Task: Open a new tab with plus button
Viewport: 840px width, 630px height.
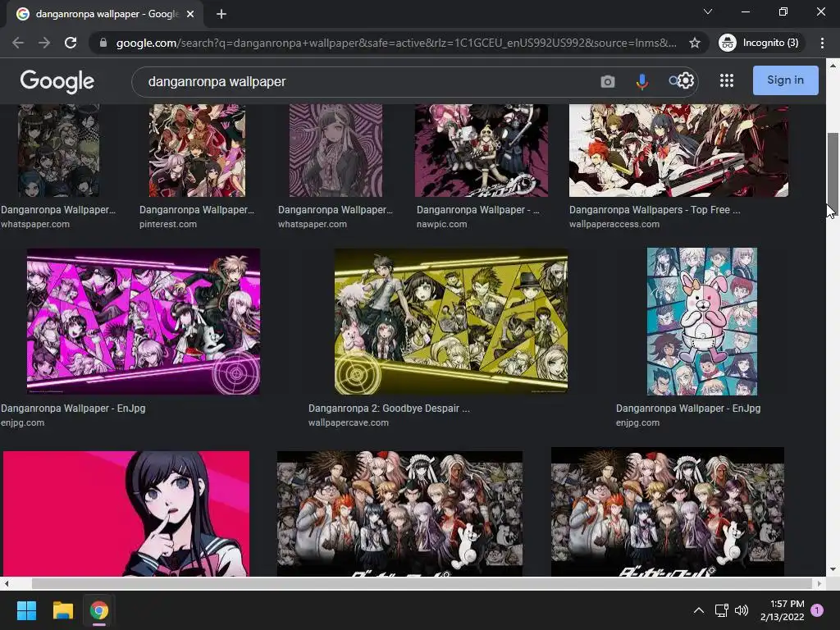Action: pos(221,14)
